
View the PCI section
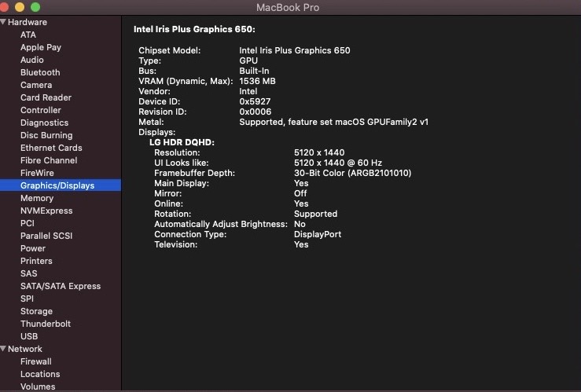tap(28, 224)
